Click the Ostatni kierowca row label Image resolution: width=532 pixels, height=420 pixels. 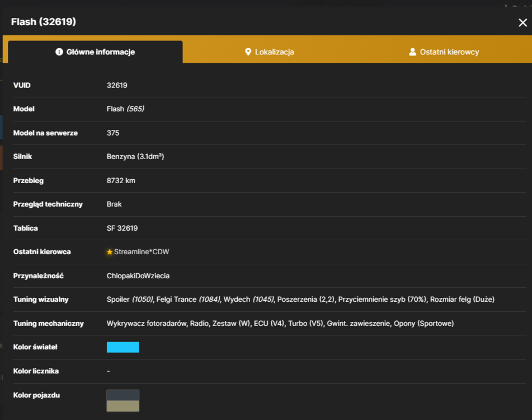(42, 252)
